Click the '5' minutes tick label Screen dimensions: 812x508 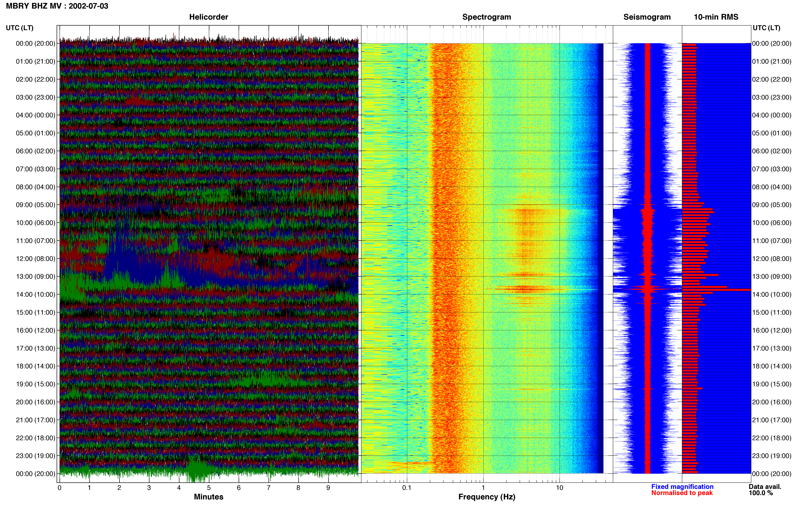click(209, 487)
